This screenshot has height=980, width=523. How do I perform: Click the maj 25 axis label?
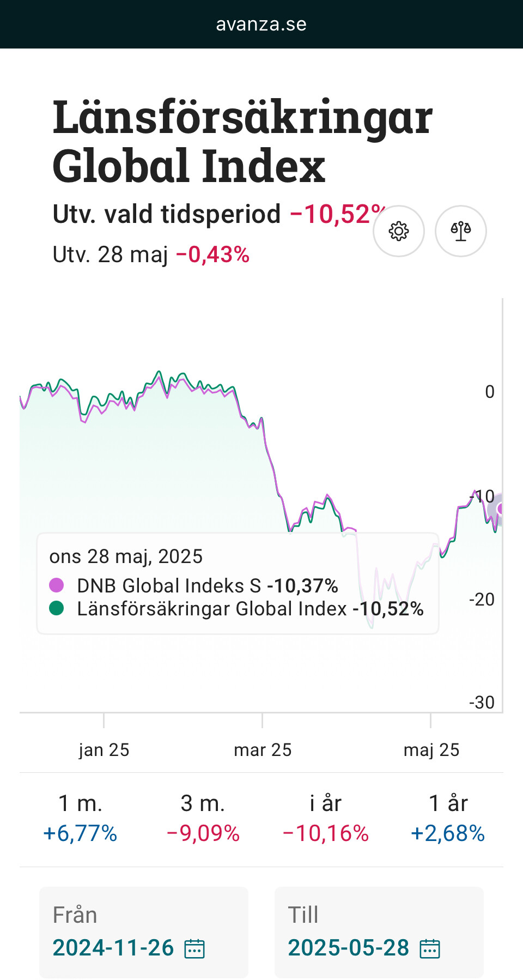(x=431, y=750)
